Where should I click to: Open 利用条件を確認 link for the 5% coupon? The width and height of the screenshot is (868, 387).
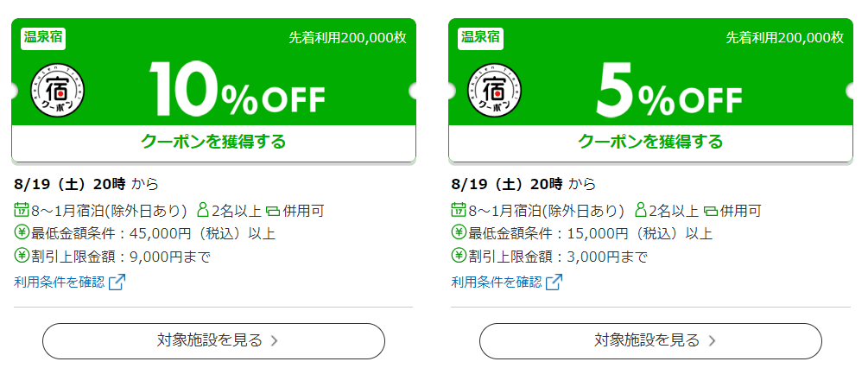[x=497, y=282]
